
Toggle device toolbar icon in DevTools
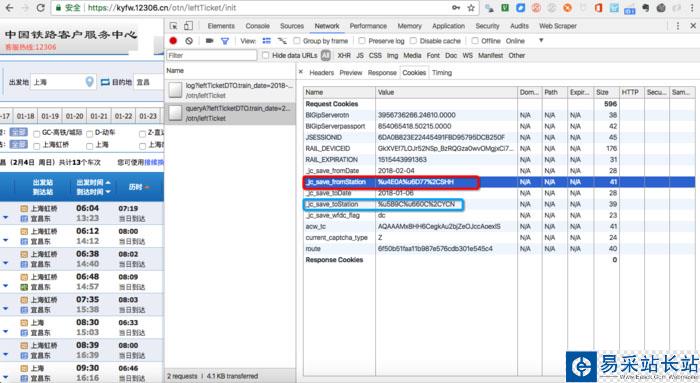click(x=188, y=26)
